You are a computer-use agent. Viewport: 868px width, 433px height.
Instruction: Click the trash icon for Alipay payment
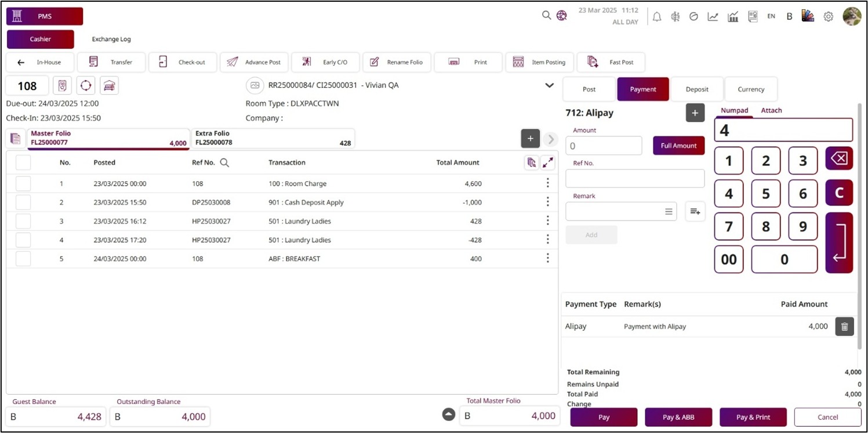coord(844,327)
